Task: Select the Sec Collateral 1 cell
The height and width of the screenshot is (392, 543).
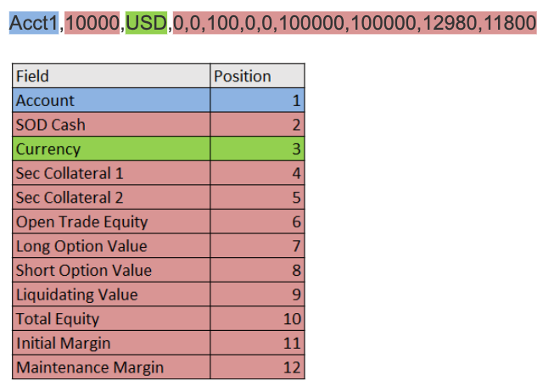Action: click(111, 173)
